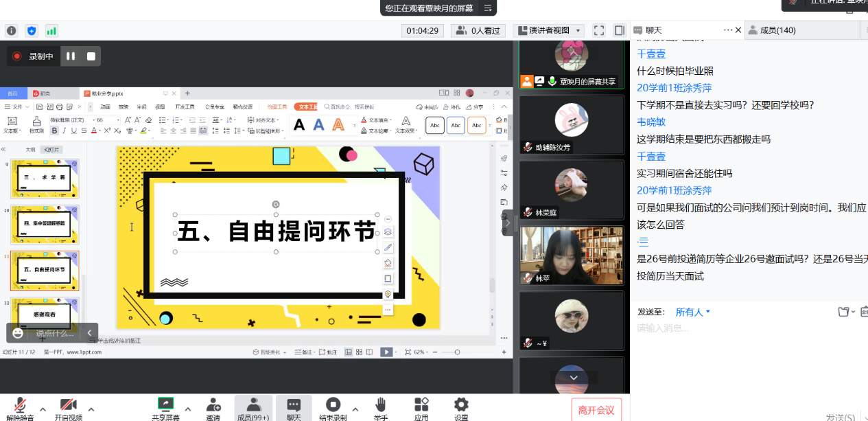Expand audio options arrow beside 解除静音
Screen dimensions: 868x421
coord(43,409)
